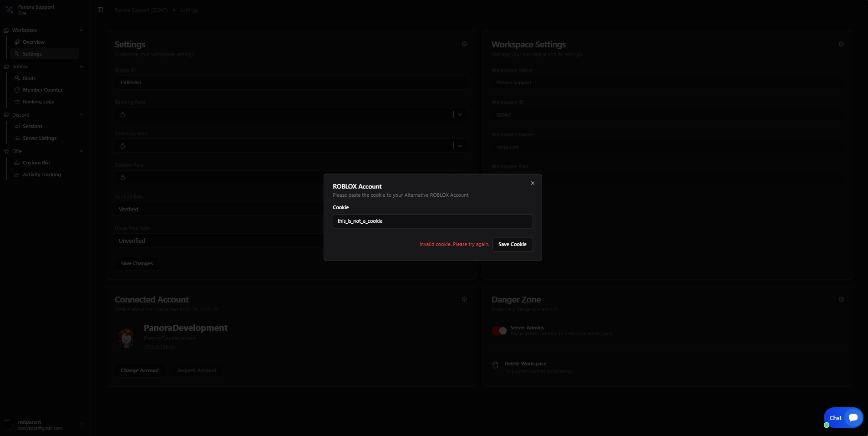Viewport: 868px width, 436px height.
Task: Click Save Changes button
Action: pyautogui.click(x=137, y=263)
